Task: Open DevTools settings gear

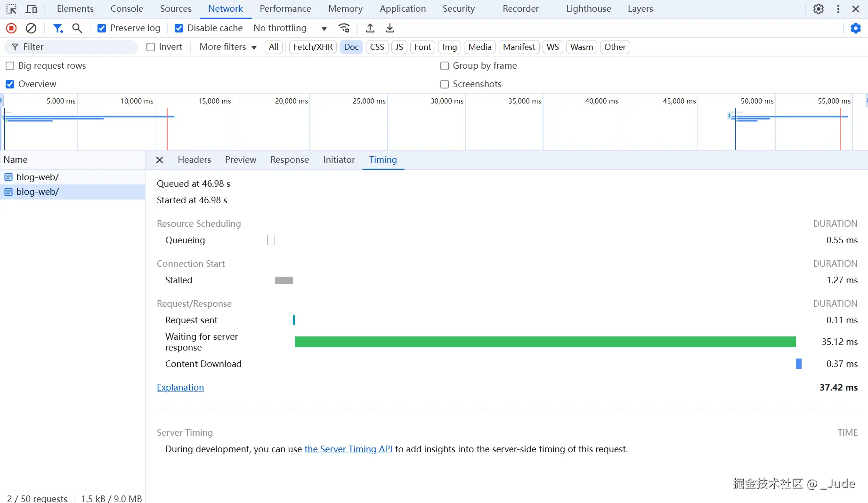Action: pyautogui.click(x=819, y=9)
